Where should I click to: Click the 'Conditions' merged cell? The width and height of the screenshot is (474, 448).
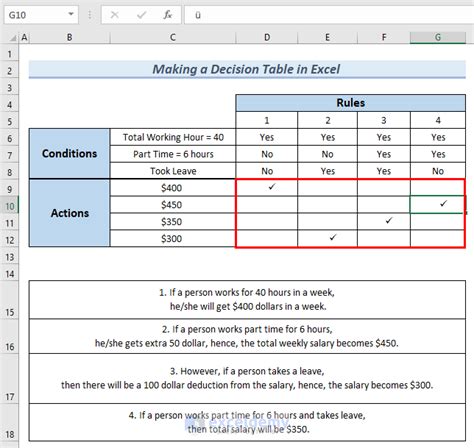point(69,154)
